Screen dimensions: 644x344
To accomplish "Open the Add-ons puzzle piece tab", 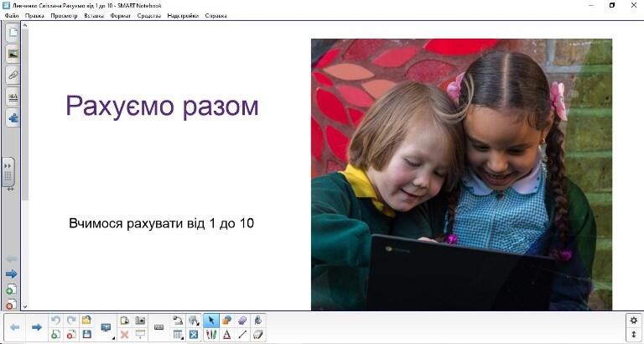I will pos(13,118).
